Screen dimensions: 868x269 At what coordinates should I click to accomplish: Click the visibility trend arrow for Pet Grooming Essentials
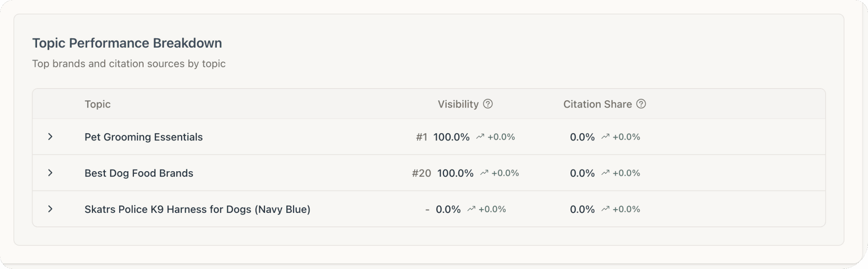coord(480,137)
